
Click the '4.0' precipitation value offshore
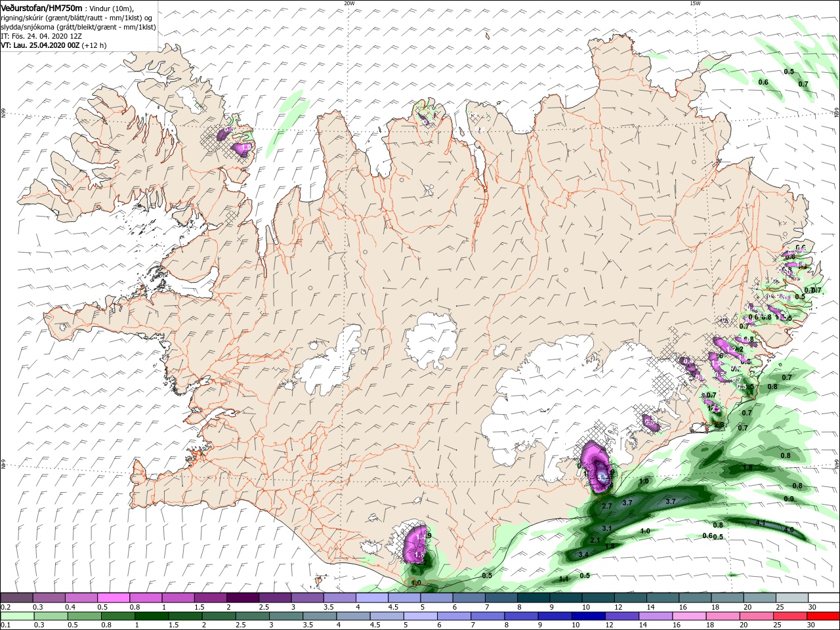point(789,530)
